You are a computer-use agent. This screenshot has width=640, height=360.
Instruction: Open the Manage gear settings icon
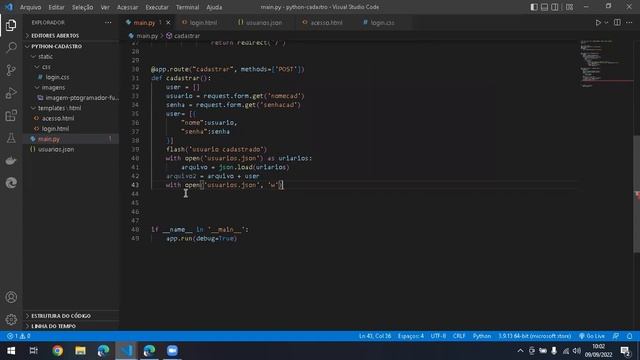(x=11, y=319)
